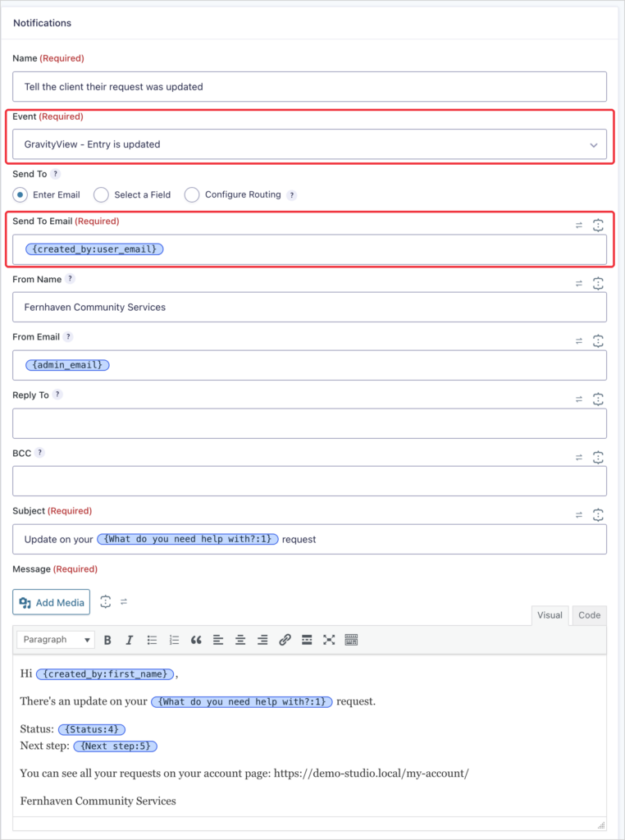Insert or edit a link

285,640
